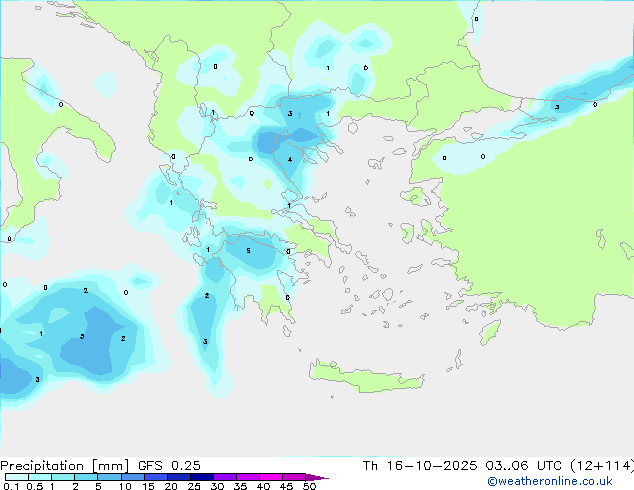Pick the 5–10 mm legend swatch
634x490 pixels.
(x=109, y=477)
